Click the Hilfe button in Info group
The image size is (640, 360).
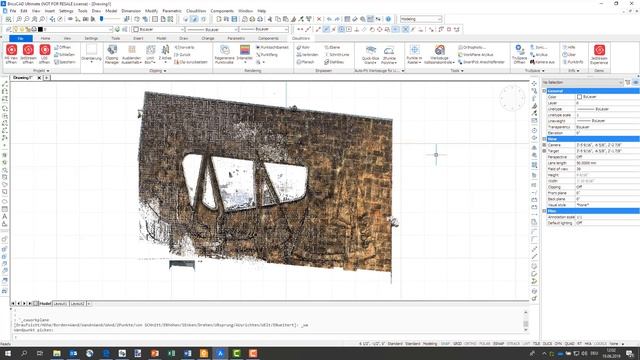coord(569,47)
